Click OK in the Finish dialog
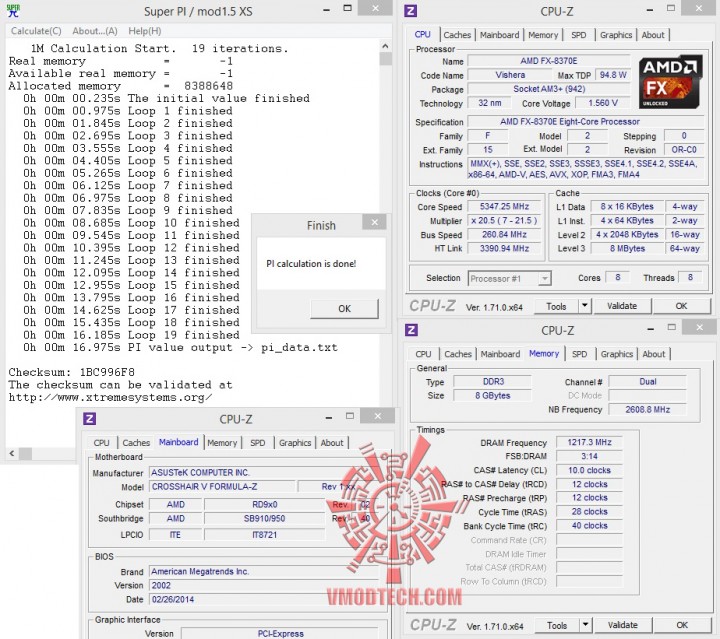The height and width of the screenshot is (639, 720). (x=344, y=308)
